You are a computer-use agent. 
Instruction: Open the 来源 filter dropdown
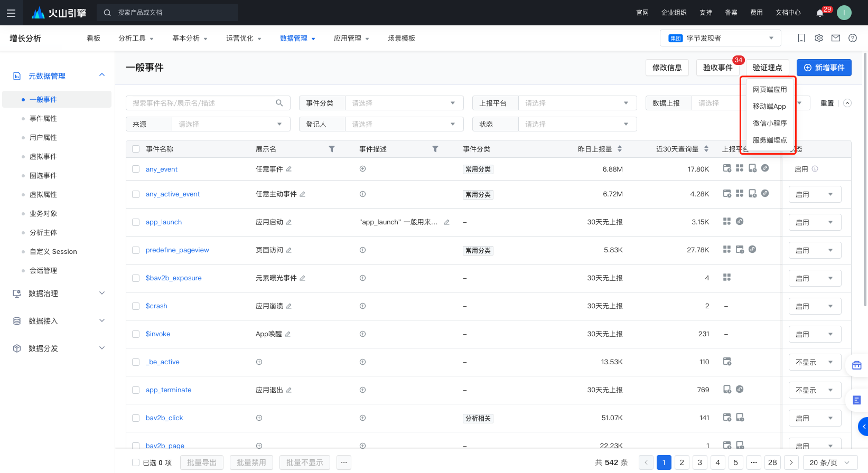[231, 124]
